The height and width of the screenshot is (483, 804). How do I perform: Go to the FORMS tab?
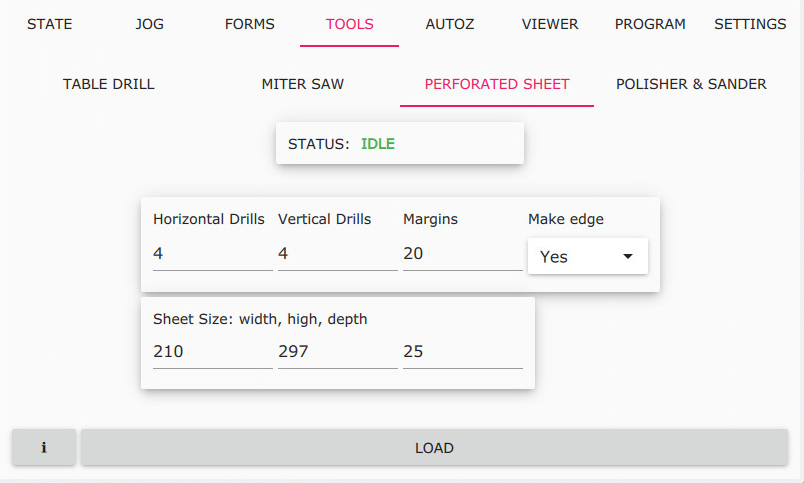point(249,24)
